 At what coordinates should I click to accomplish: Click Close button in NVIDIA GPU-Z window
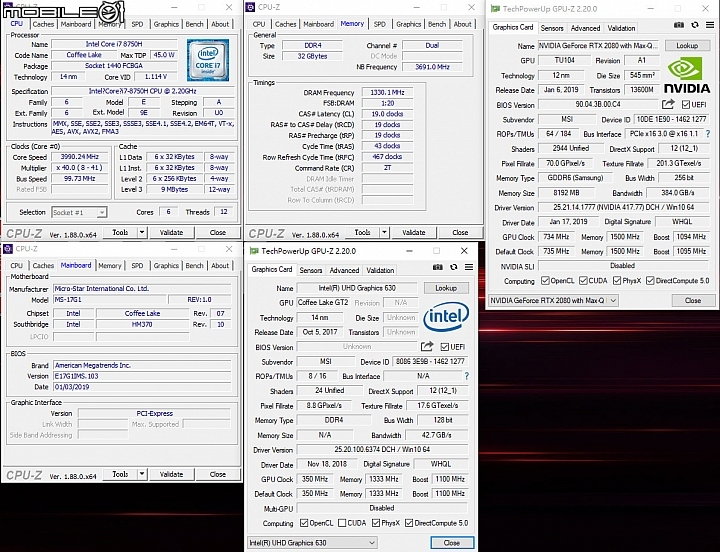tap(693, 300)
